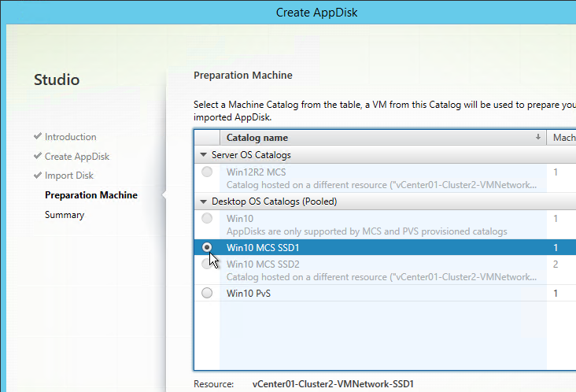
Task: Select the Win10 MCS SSD1 radio button
Action: tap(207, 247)
